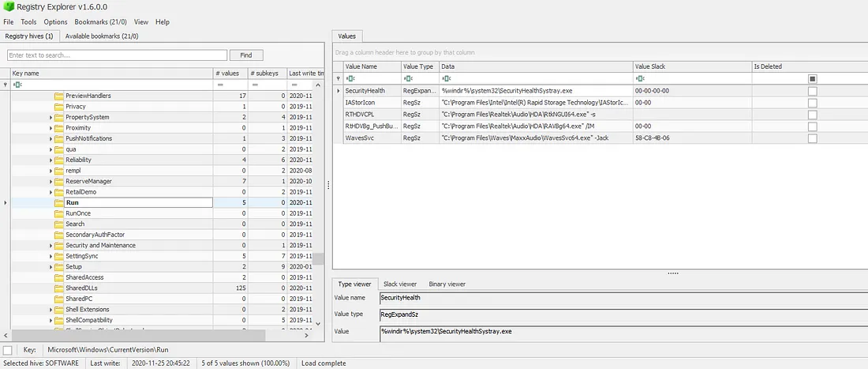Select the RetailDemo folder icon
This screenshot has height=369, width=868.
point(59,192)
